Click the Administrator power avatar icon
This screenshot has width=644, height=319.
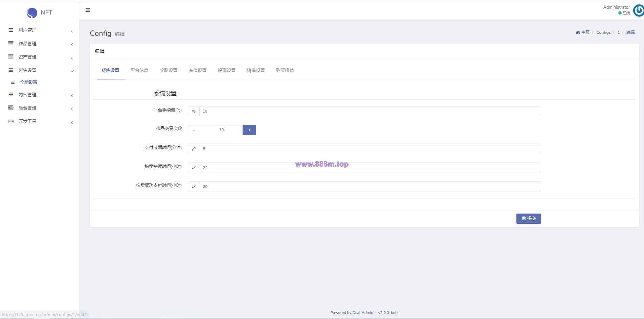click(x=638, y=10)
